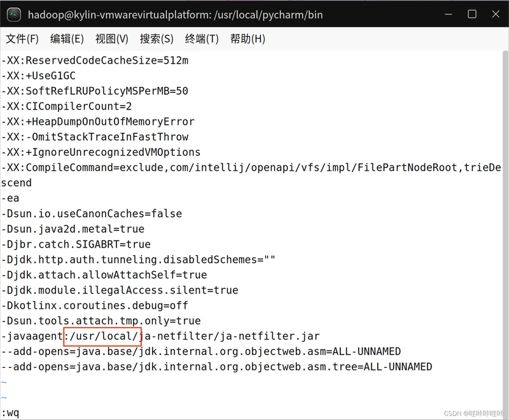Open the 文件(F) menu
The height and width of the screenshot is (420, 509).
coord(22,39)
